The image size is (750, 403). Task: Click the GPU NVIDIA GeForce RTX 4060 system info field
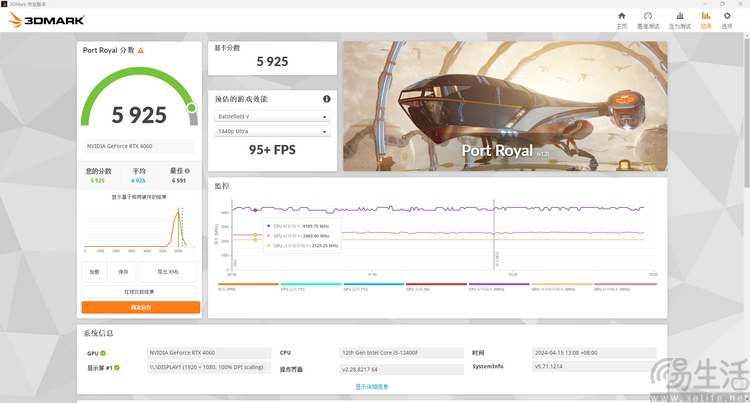pos(209,353)
